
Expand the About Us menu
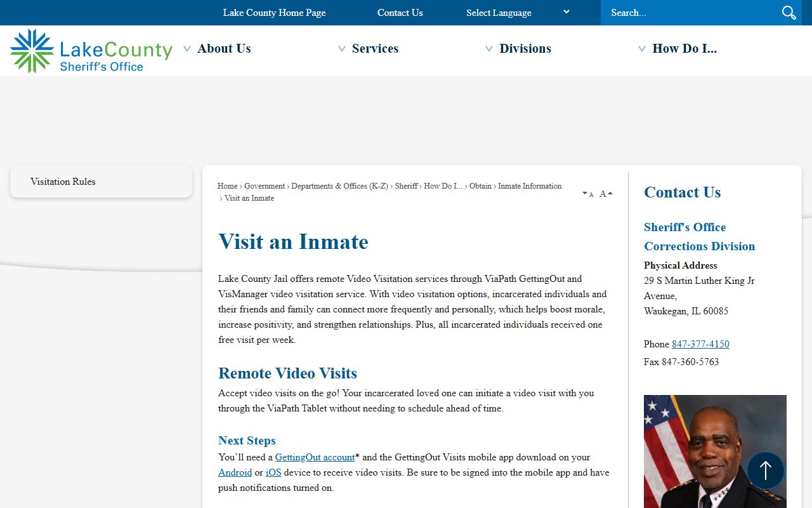click(224, 48)
